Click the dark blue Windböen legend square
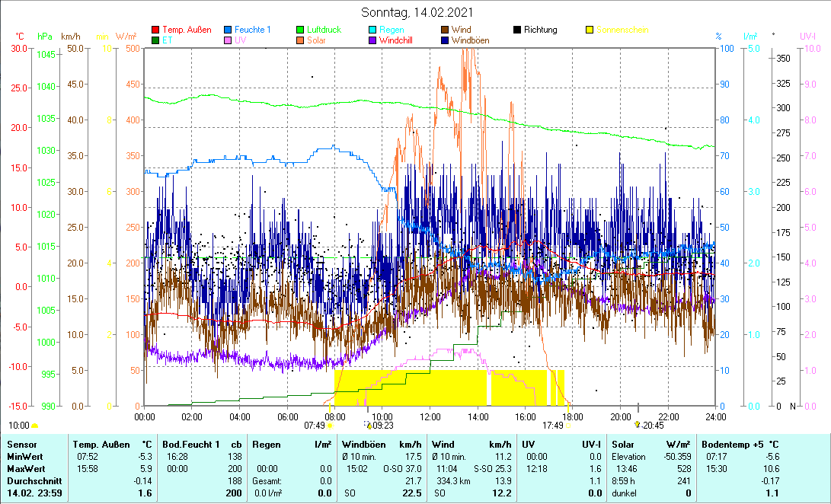Image resolution: width=831 pixels, height=504 pixels. (x=444, y=40)
